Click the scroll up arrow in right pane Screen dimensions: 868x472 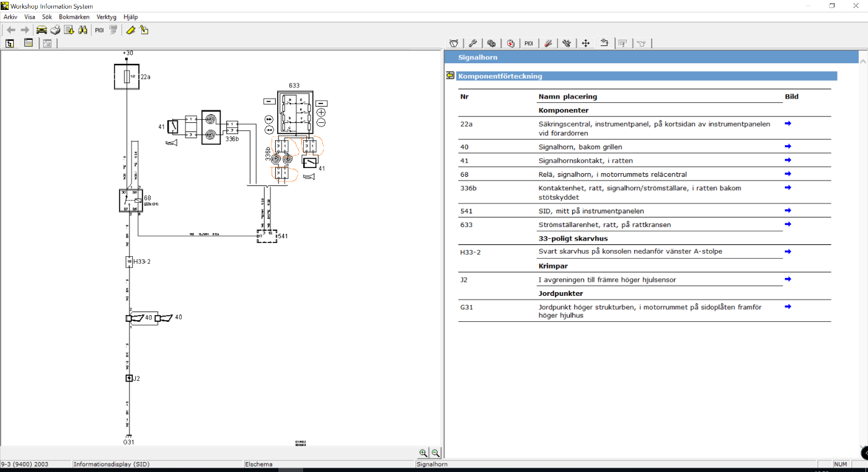coord(863,61)
